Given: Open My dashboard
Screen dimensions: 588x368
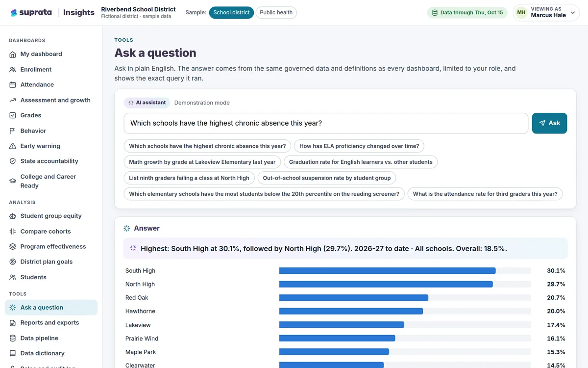Looking at the screenshot, I should click(51, 54).
